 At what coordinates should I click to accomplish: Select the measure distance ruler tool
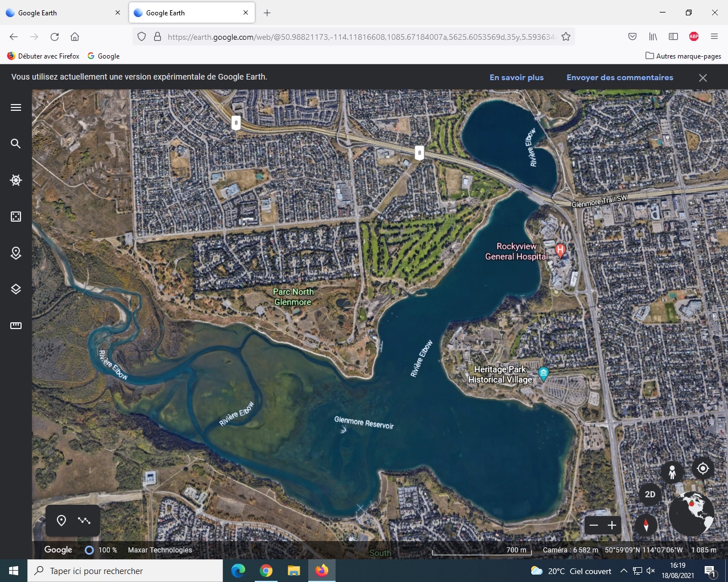point(16,326)
